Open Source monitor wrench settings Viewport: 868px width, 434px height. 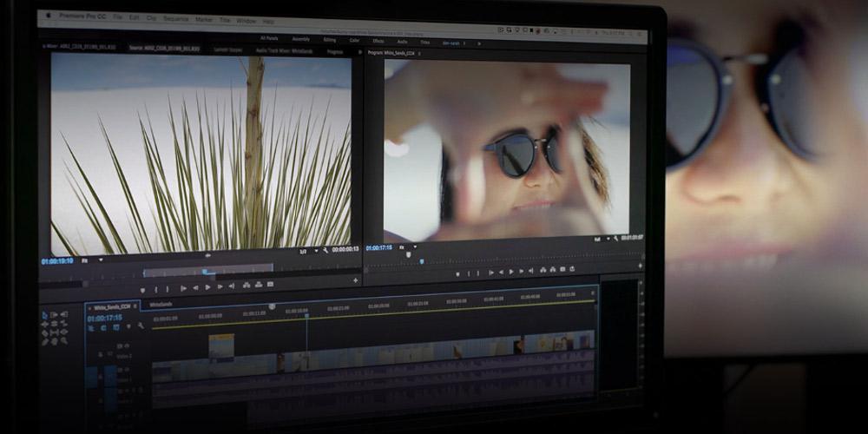pos(325,250)
